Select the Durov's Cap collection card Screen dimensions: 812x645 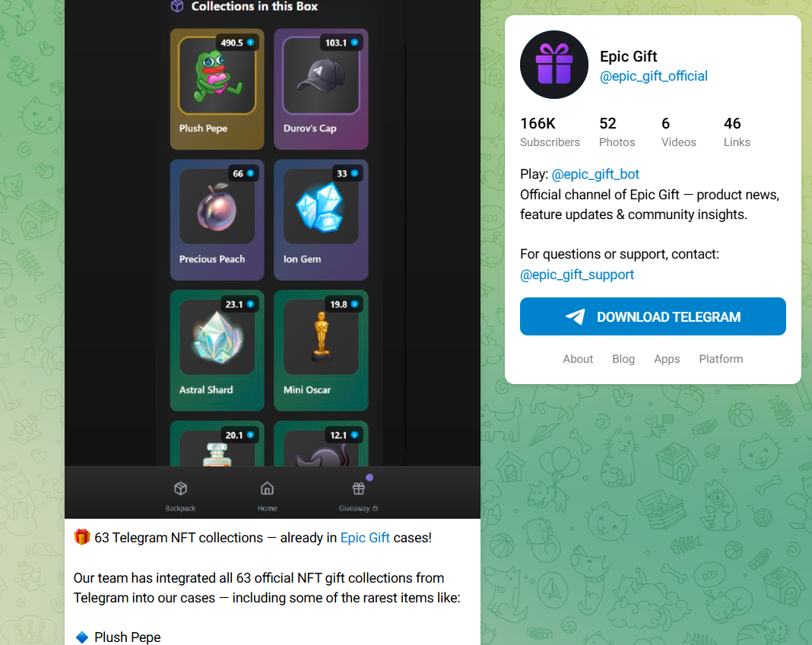pyautogui.click(x=321, y=88)
